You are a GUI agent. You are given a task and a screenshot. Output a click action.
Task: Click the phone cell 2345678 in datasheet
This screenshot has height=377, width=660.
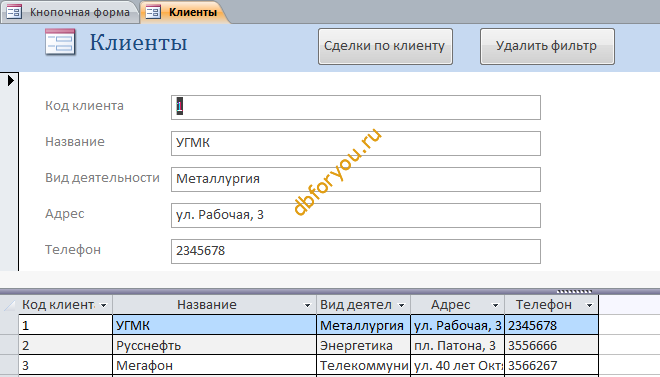coord(551,325)
